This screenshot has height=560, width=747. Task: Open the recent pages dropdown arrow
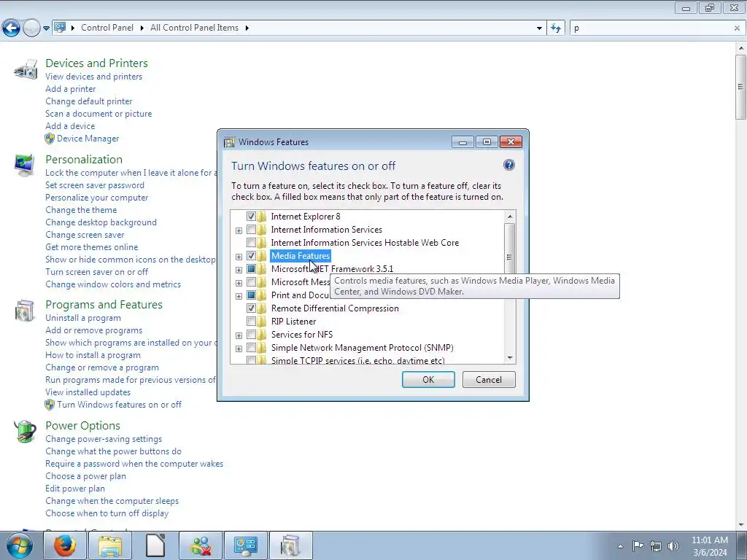tap(46, 28)
